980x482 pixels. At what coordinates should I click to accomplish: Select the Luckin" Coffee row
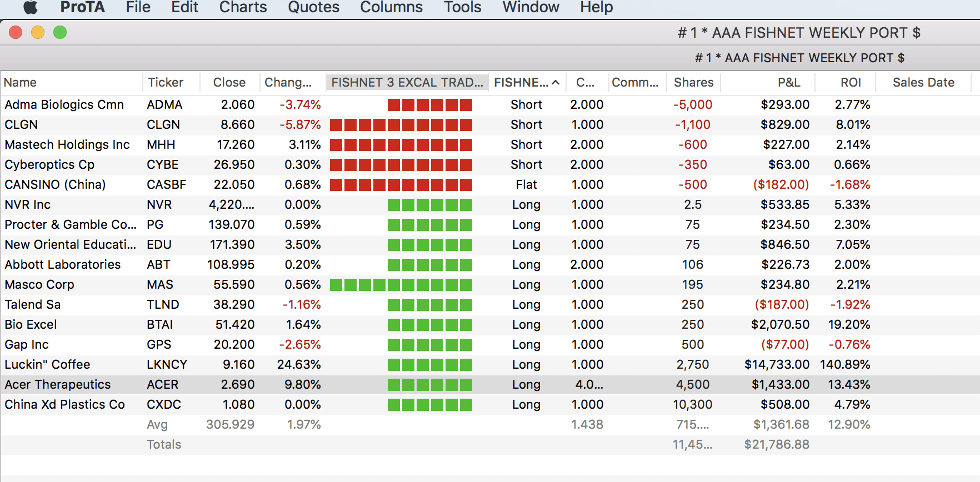[490, 364]
